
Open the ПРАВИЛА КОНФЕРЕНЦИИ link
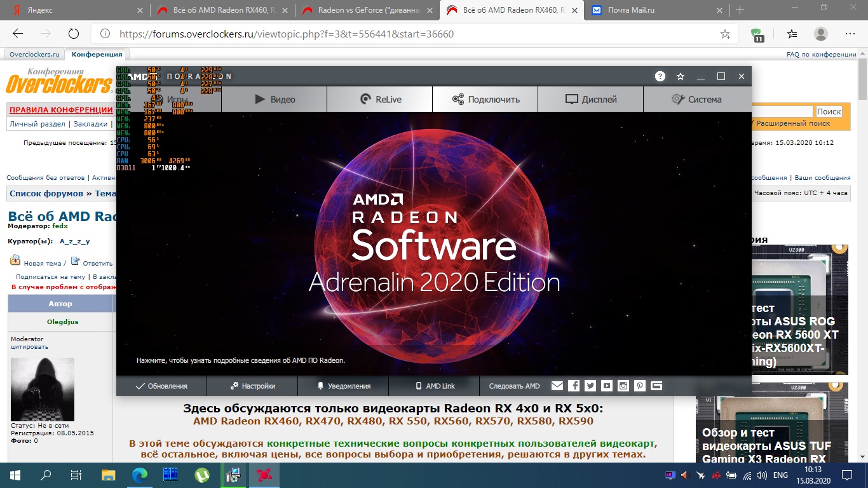click(61, 110)
